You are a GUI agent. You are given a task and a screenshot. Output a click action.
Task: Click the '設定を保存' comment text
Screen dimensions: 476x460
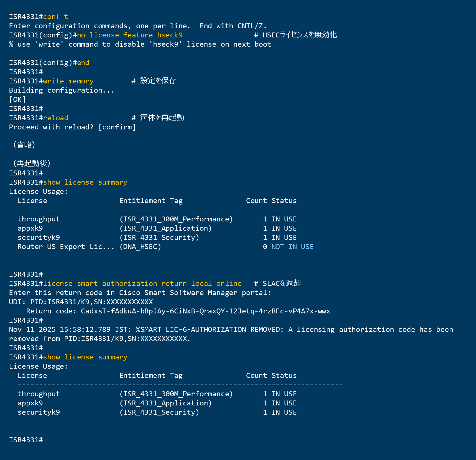pyautogui.click(x=158, y=81)
